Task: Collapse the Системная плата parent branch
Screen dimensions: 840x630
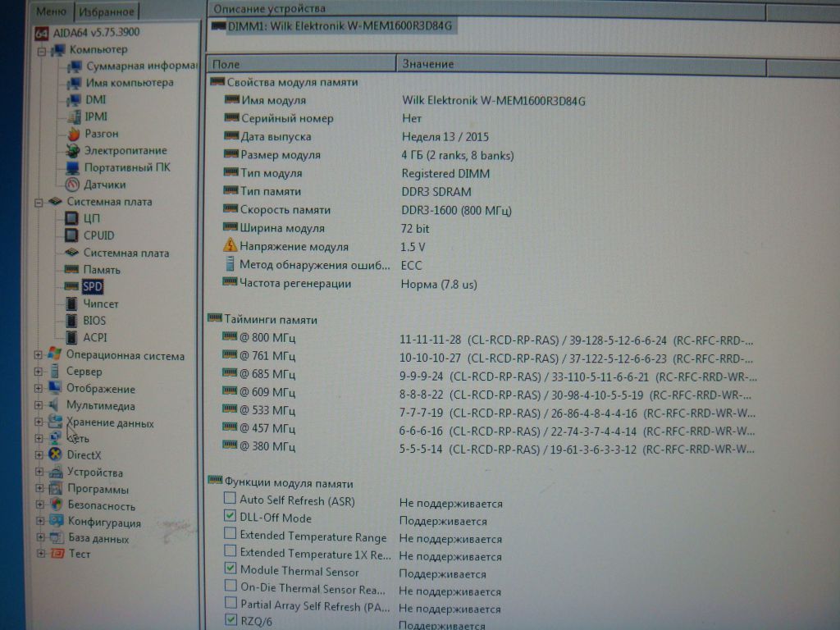Action: point(39,203)
